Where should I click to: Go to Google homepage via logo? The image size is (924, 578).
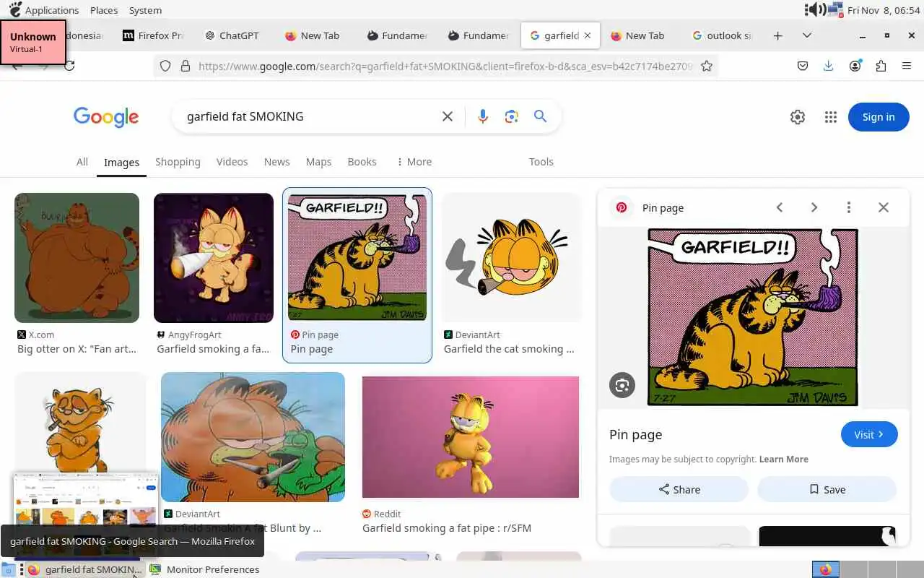(x=106, y=117)
